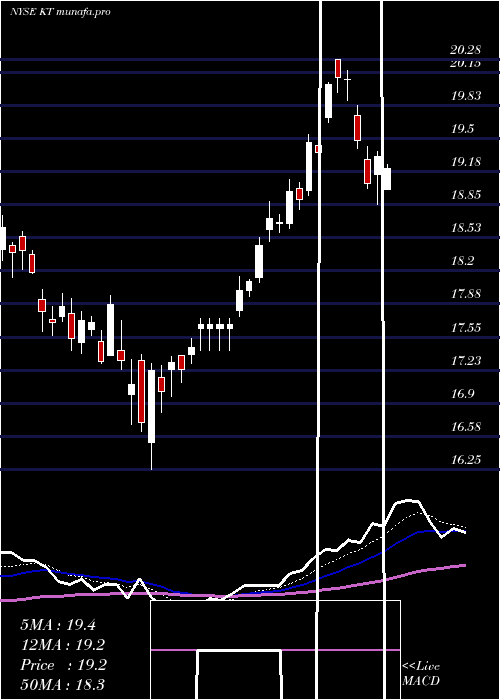Click the 17.23 price axis label

(x=466, y=361)
